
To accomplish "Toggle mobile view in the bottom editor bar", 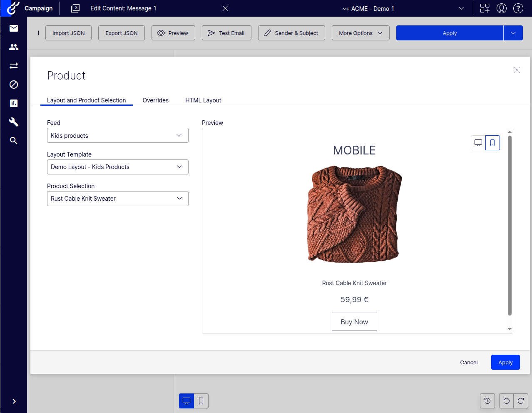I will pyautogui.click(x=201, y=401).
